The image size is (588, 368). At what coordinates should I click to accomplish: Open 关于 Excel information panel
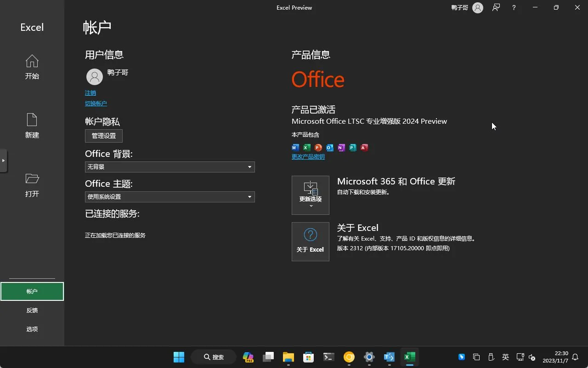pos(311,241)
